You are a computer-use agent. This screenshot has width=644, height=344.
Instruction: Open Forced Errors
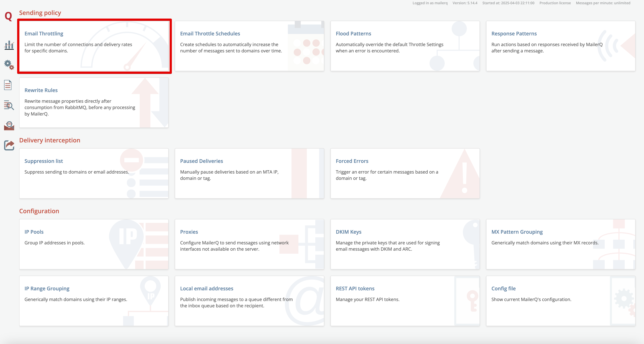coord(405,174)
